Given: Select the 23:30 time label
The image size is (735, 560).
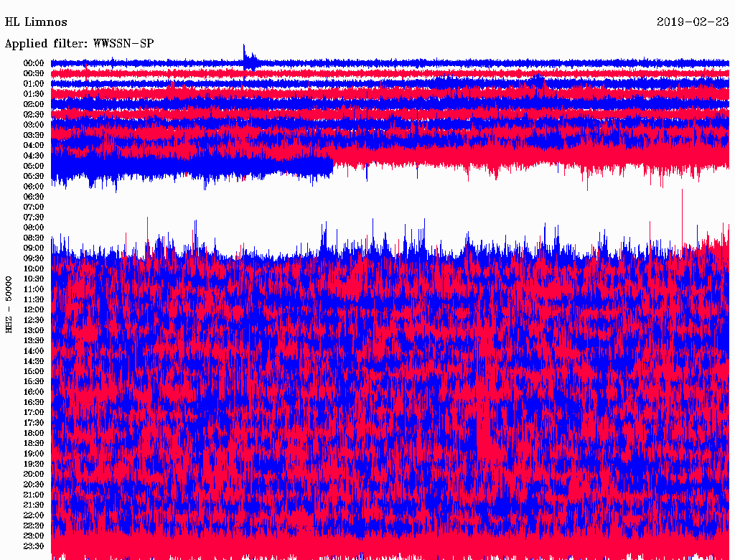Looking at the screenshot, I should [34, 546].
